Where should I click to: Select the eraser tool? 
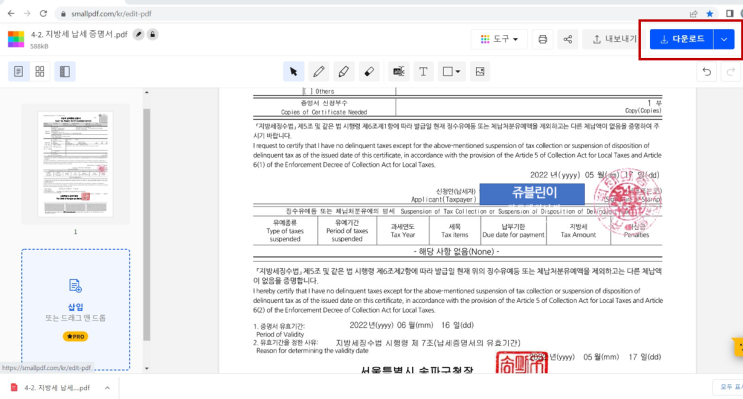(x=369, y=72)
